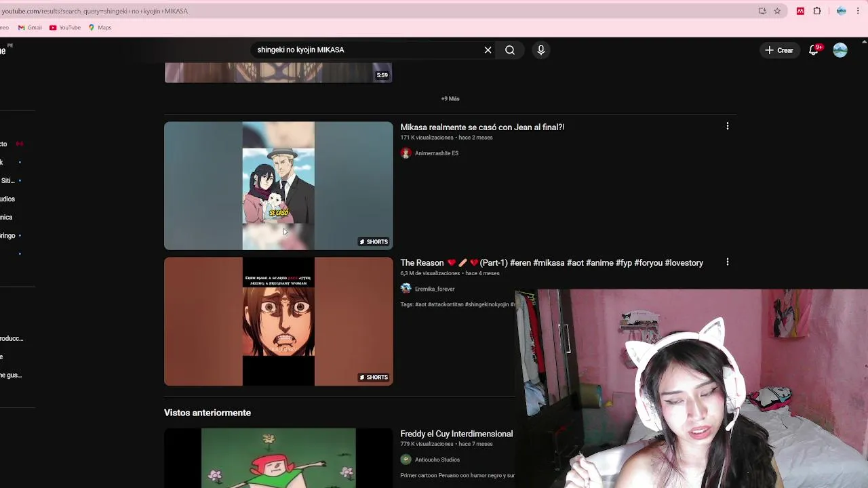Open title Freddy el Cuy Interdimensional
This screenshot has height=488, width=868.
point(456,434)
